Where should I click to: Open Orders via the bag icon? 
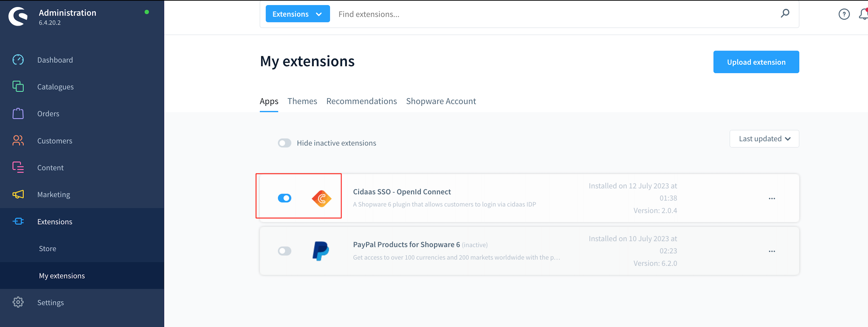click(18, 114)
